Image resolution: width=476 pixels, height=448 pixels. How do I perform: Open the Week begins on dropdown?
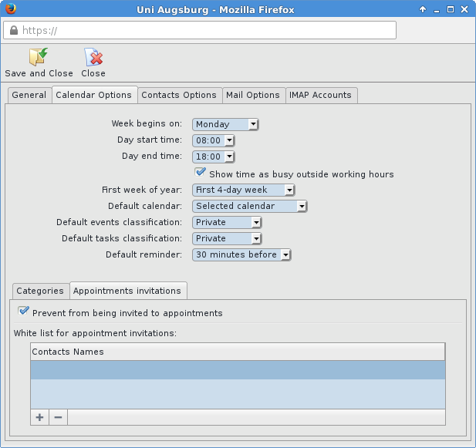click(x=225, y=124)
